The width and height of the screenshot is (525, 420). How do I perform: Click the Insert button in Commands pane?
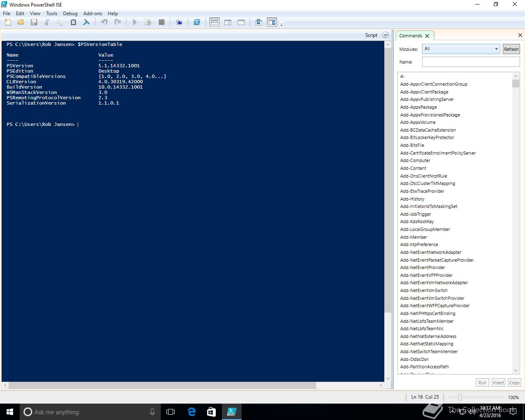click(498, 383)
